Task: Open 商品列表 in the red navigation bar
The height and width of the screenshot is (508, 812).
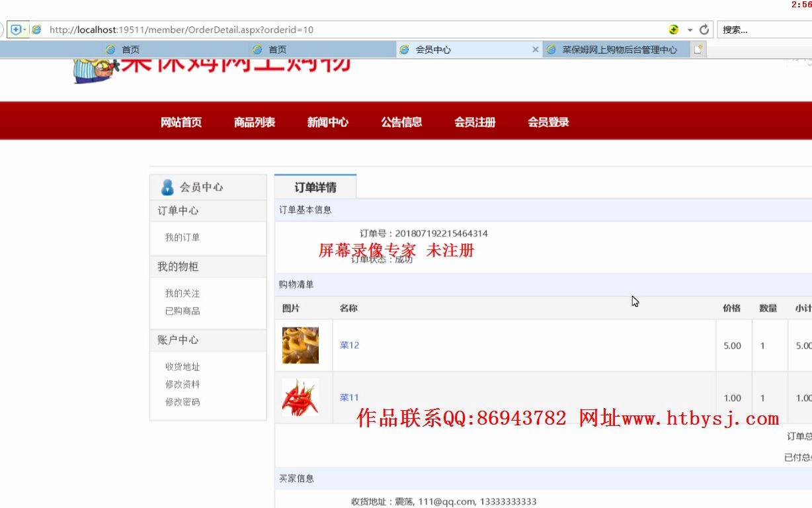Action: (255, 121)
